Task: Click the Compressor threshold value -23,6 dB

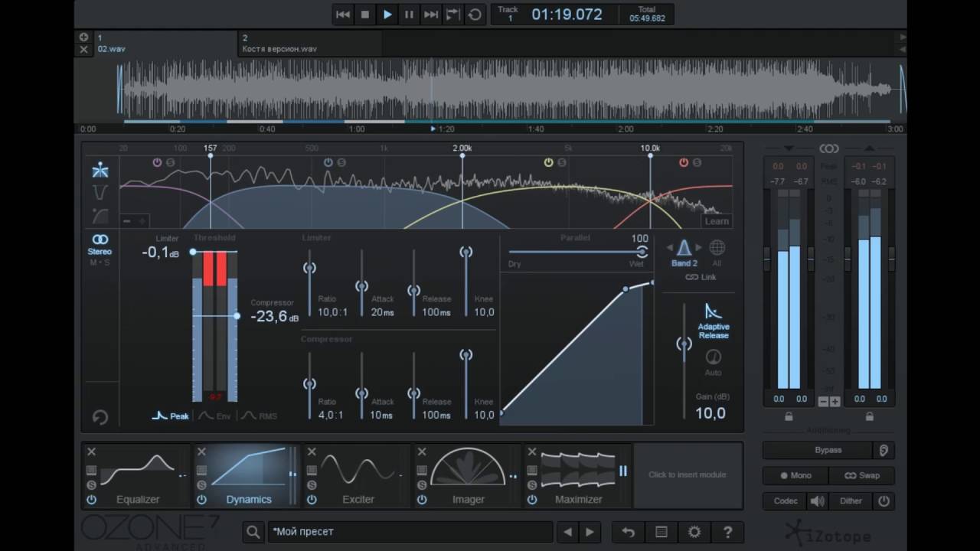Action: (x=274, y=316)
